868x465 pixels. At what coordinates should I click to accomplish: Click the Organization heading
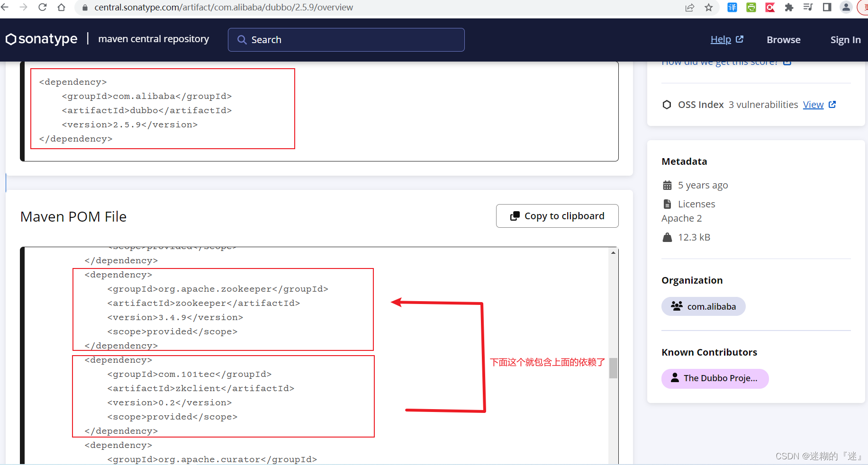pyautogui.click(x=692, y=280)
